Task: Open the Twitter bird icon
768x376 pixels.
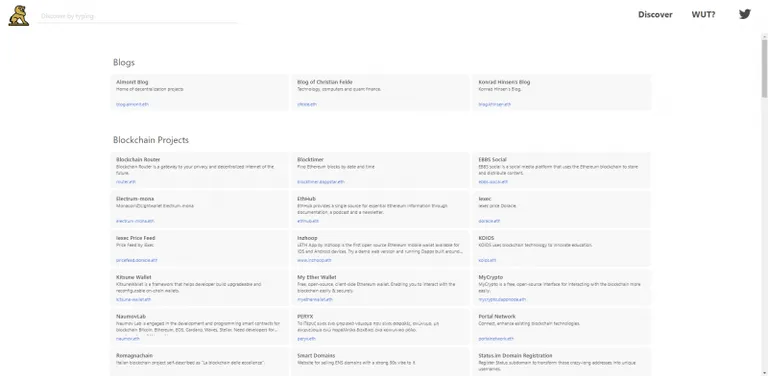Action: (x=744, y=14)
